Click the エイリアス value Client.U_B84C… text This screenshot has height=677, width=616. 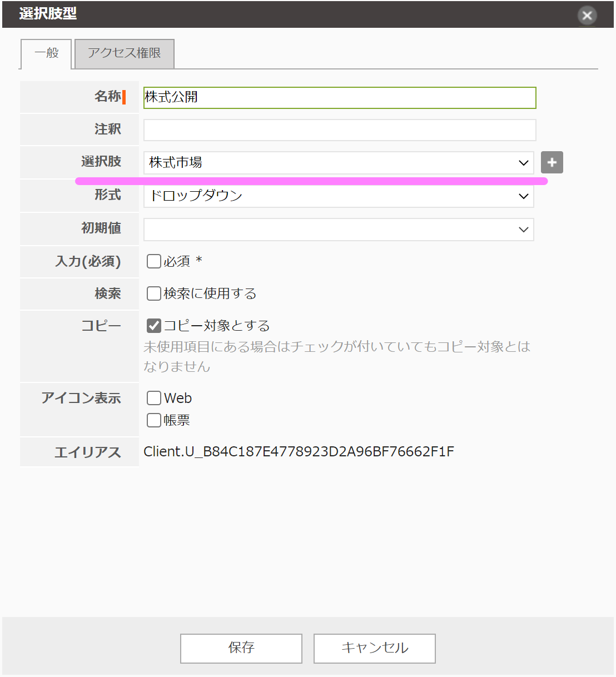tap(299, 451)
